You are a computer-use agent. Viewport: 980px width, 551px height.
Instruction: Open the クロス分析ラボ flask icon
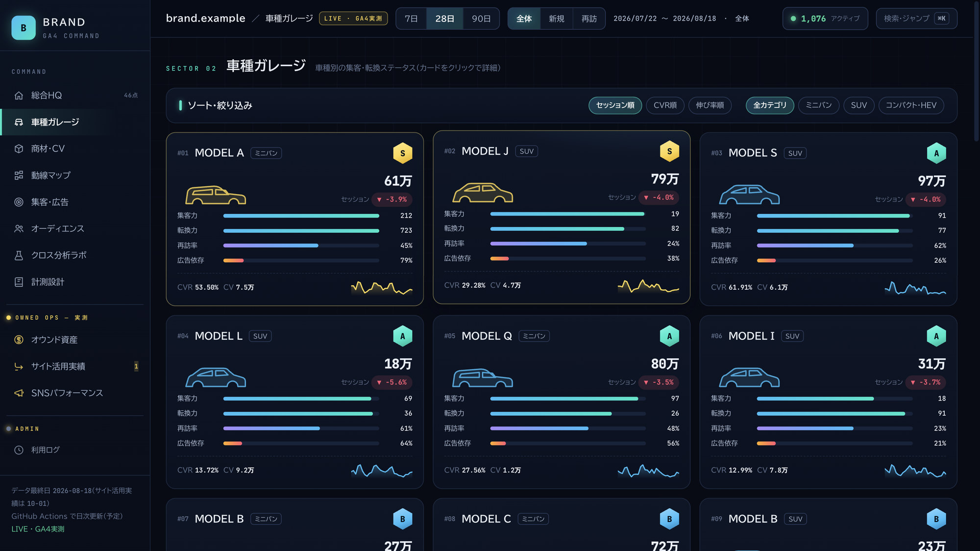click(19, 255)
